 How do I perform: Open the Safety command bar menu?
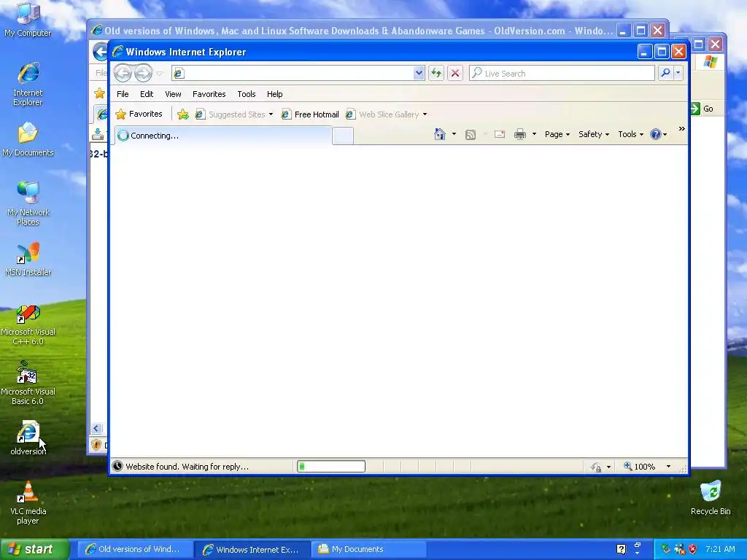tap(594, 134)
